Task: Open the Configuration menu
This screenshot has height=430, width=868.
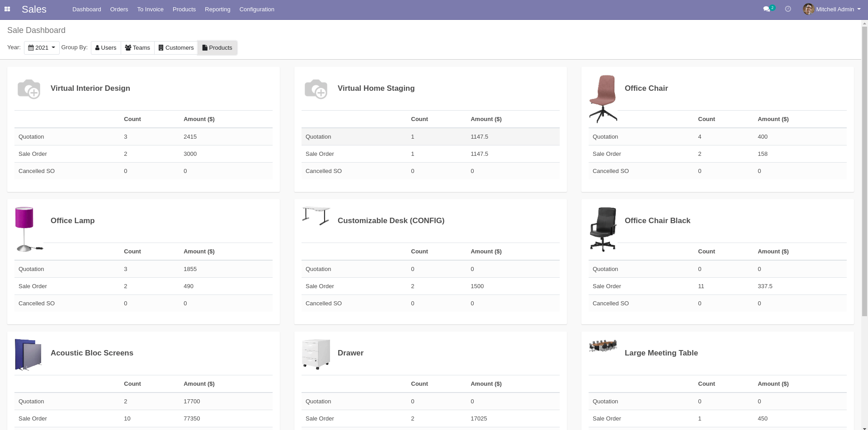Action: pyautogui.click(x=257, y=9)
